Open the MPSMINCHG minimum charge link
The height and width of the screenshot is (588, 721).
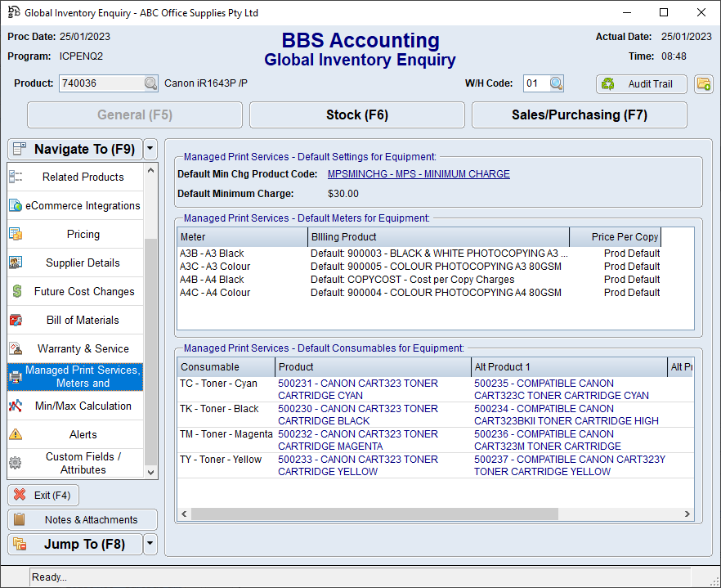click(419, 174)
